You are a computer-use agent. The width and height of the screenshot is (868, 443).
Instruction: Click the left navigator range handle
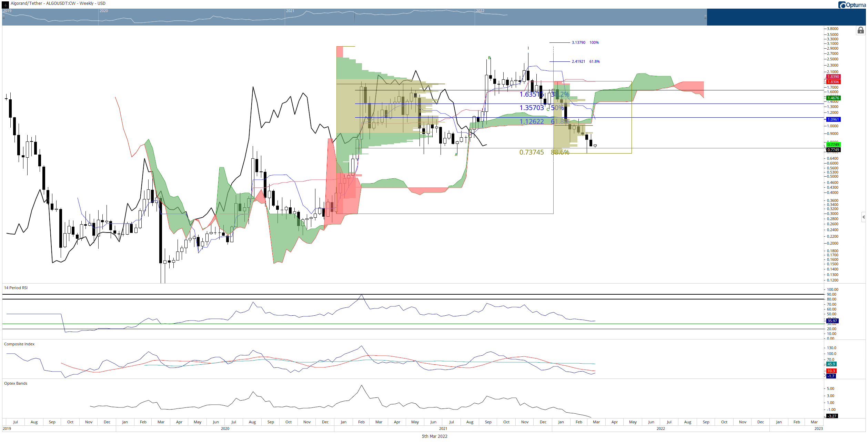pos(4,17)
